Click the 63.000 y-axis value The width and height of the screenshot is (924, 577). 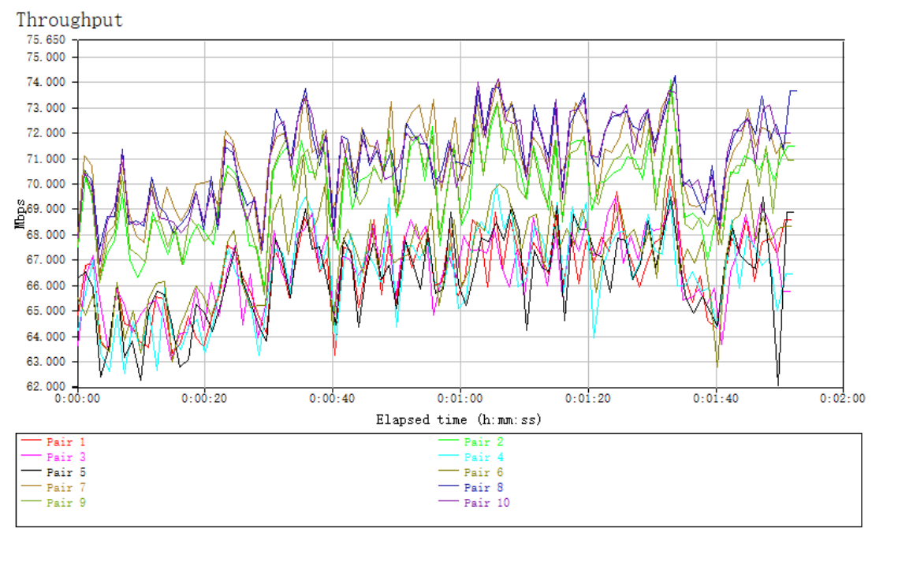click(x=46, y=362)
